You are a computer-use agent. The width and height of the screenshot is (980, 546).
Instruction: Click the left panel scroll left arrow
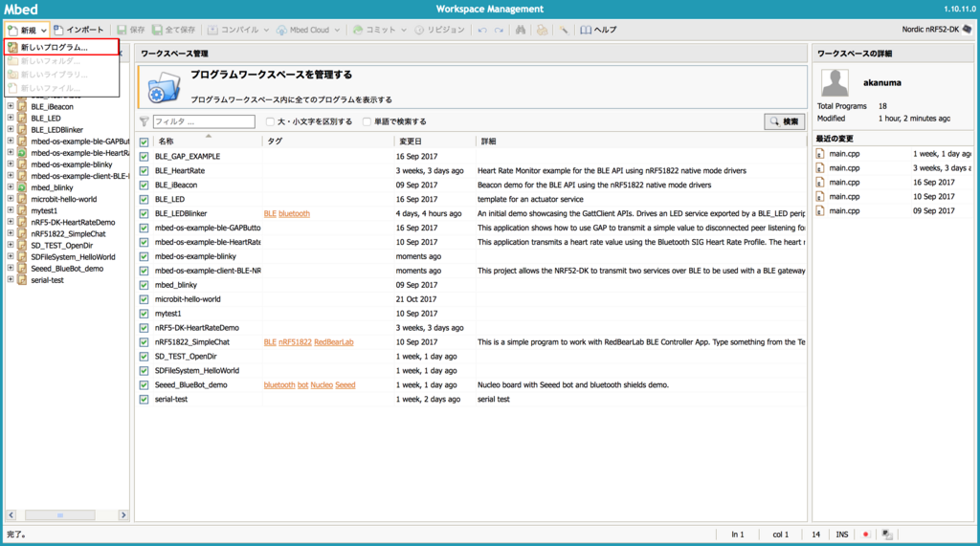[x=11, y=515]
